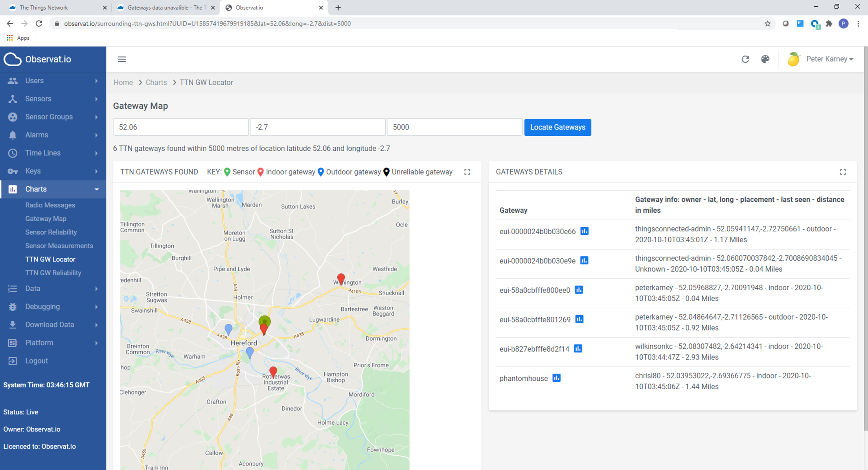The image size is (868, 470).
Task: Open chart for eui-0000024b0b030e66
Action: 584,231
